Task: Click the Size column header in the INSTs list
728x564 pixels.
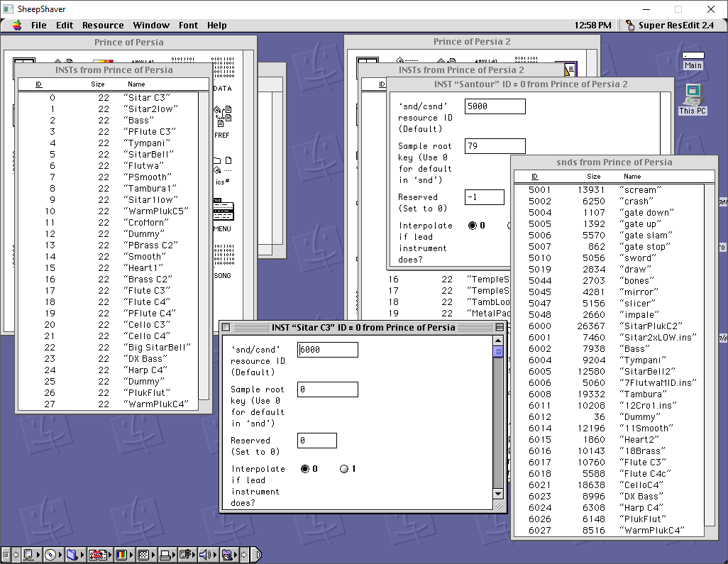Action: point(97,84)
